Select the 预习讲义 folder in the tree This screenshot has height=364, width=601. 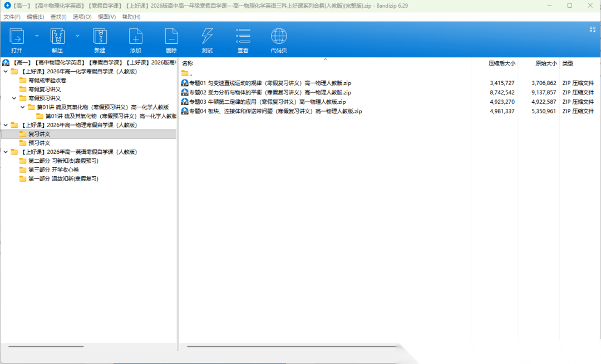(x=39, y=143)
